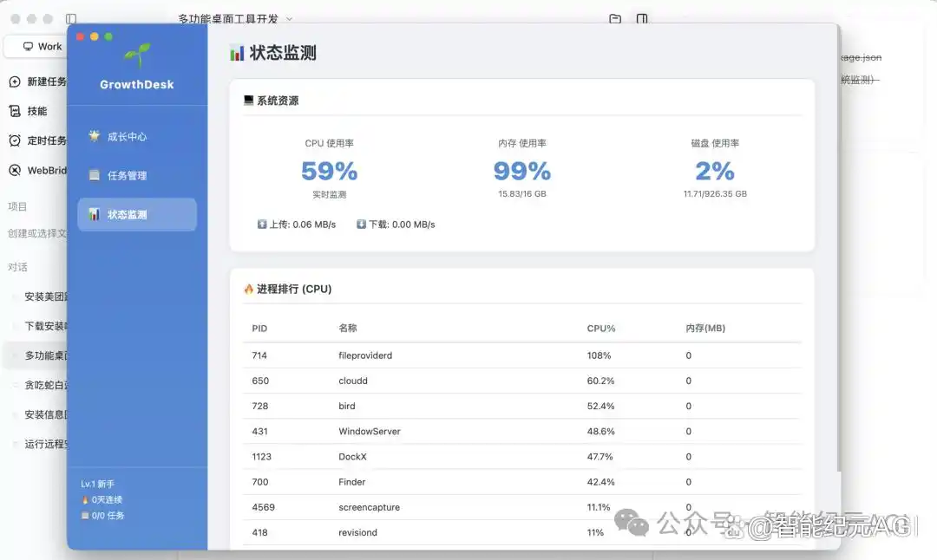Viewport: 937px width, 560px height.
Task: Click the GrowthDesk sprout logo
Action: tap(137, 55)
